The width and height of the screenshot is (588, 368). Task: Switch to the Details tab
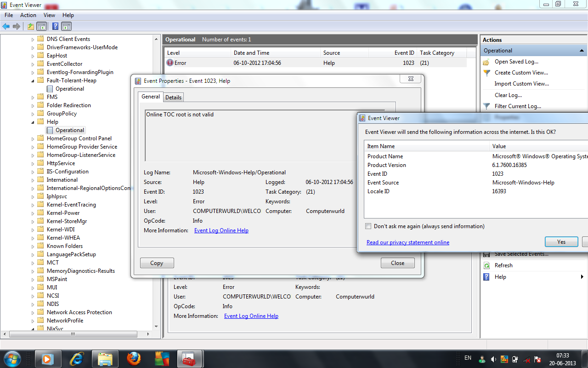coord(173,97)
